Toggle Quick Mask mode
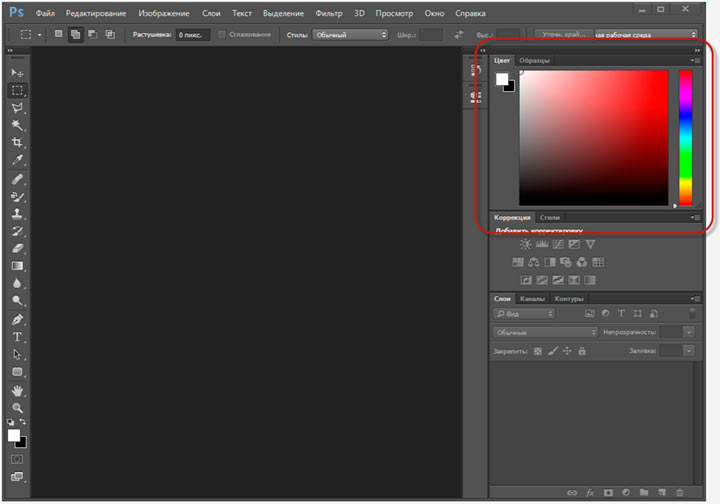720x504 pixels. click(x=17, y=459)
